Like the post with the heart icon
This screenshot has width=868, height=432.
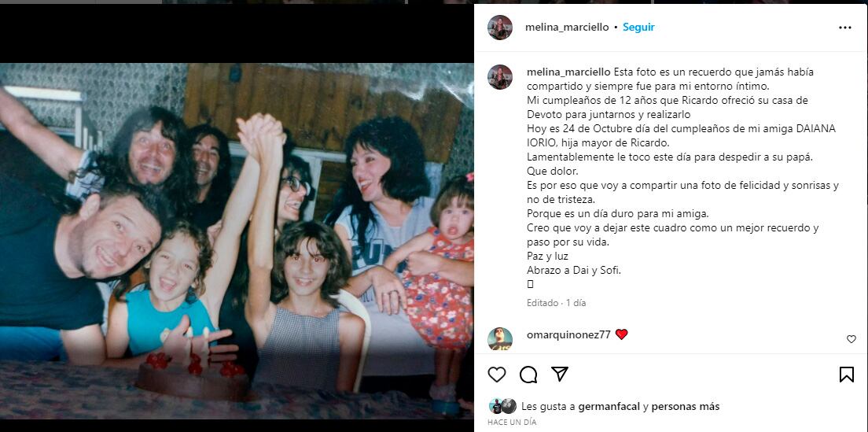497,375
